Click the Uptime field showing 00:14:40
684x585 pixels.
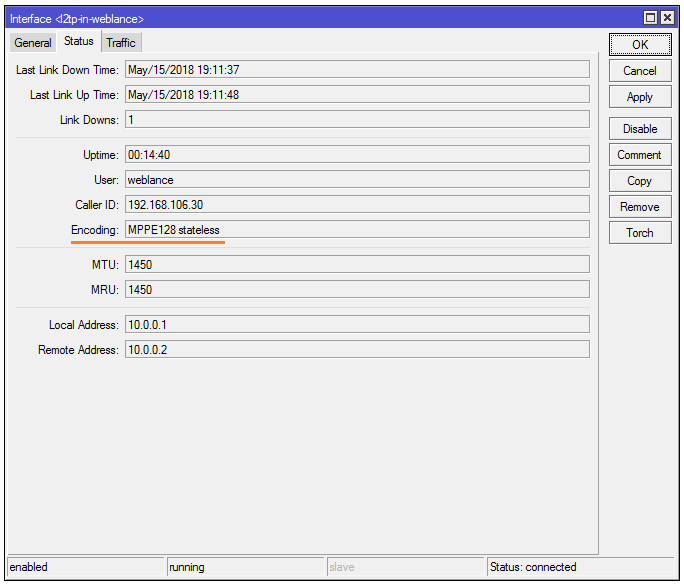357,154
